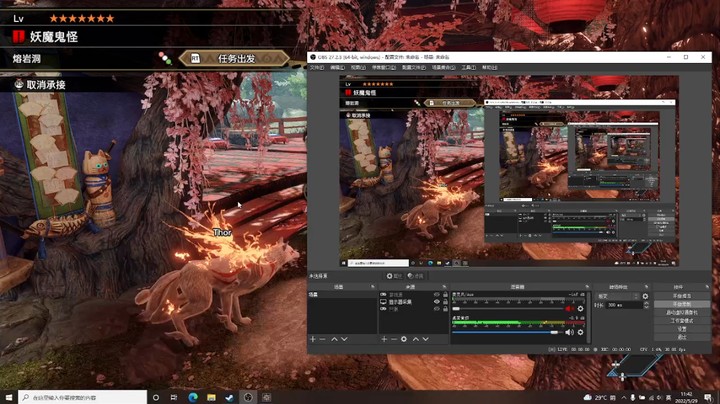The width and height of the screenshot is (720, 404).
Task: Move the source up in the Sources panel
Action: tap(416, 339)
